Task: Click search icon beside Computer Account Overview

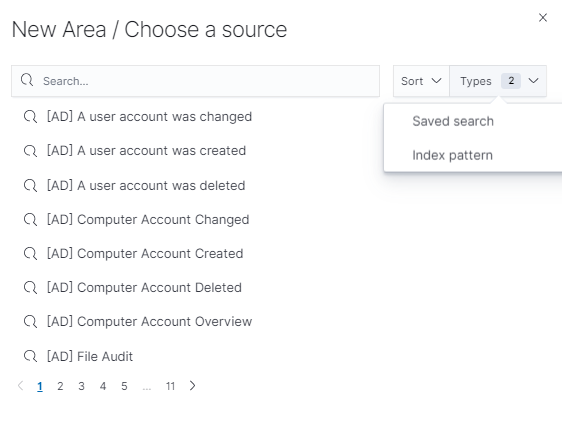Action: pos(30,322)
